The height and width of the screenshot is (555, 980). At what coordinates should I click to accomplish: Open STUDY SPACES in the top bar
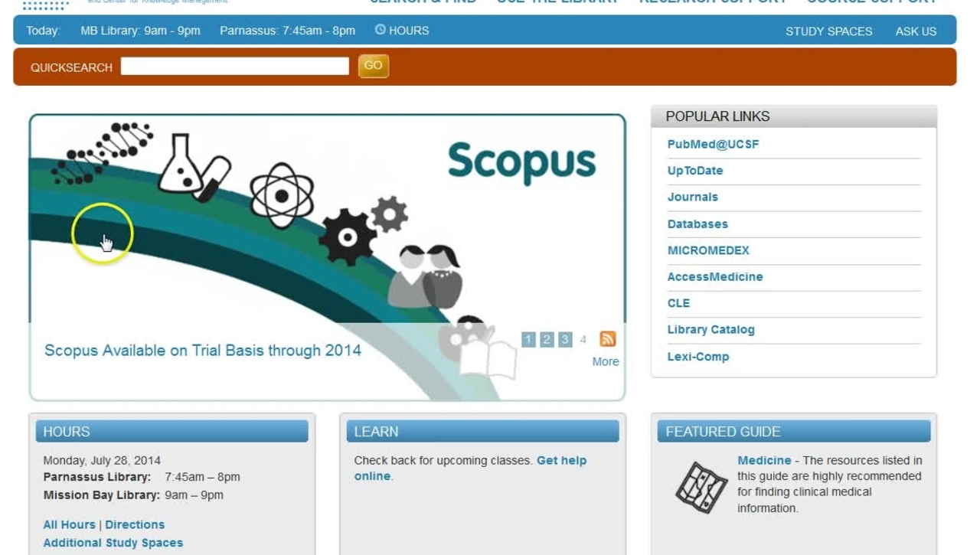[x=828, y=31]
